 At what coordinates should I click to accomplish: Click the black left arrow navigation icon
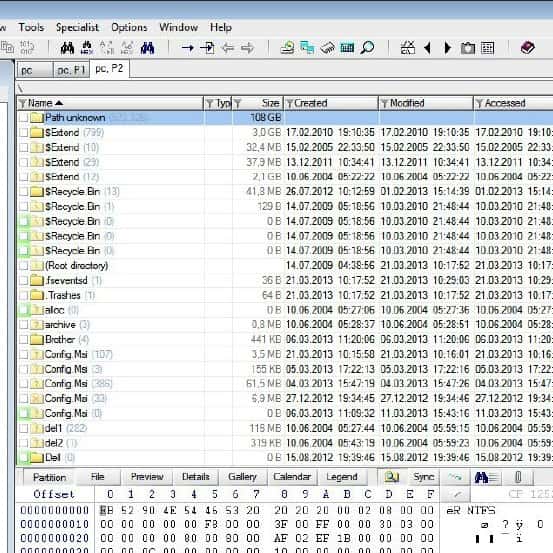(x=427, y=48)
